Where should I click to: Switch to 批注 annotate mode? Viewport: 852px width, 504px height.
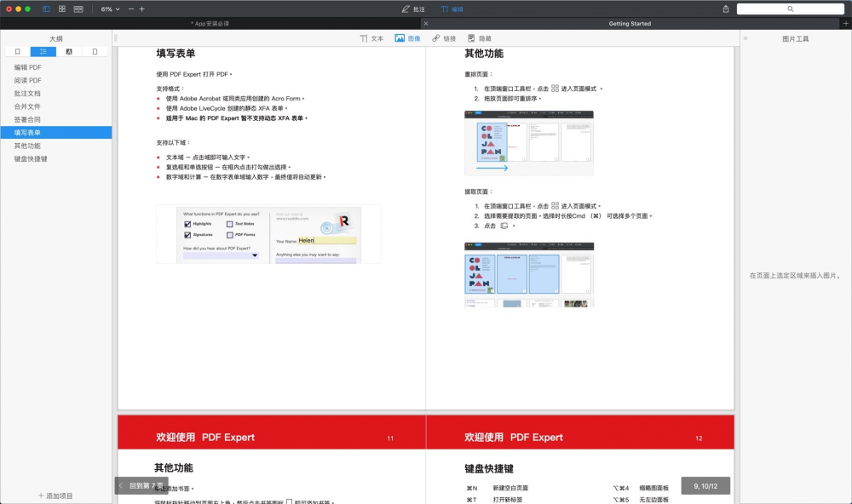coord(413,9)
